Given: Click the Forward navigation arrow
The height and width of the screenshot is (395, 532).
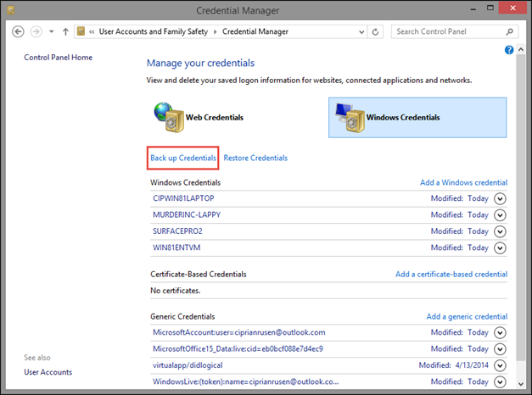Looking at the screenshot, I should [36, 31].
